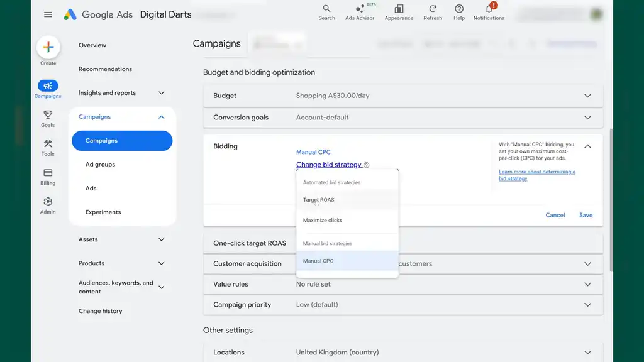Screen dimensions: 644x362
Task: Click Manual CPC current strategy text
Action: coord(313,152)
